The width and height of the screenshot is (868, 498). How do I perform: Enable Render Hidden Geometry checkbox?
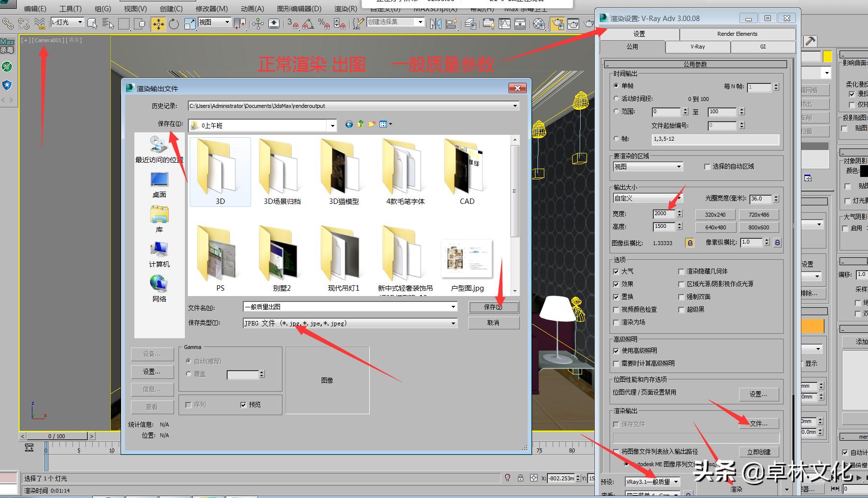[681, 271]
